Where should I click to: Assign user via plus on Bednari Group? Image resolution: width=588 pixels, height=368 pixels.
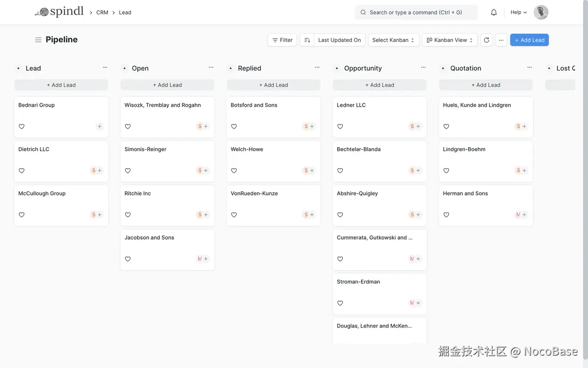(x=100, y=126)
